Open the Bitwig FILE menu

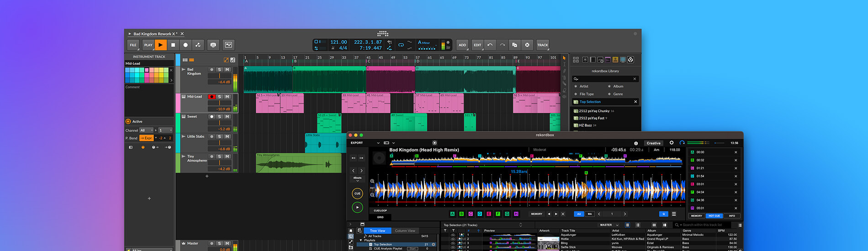coord(133,45)
